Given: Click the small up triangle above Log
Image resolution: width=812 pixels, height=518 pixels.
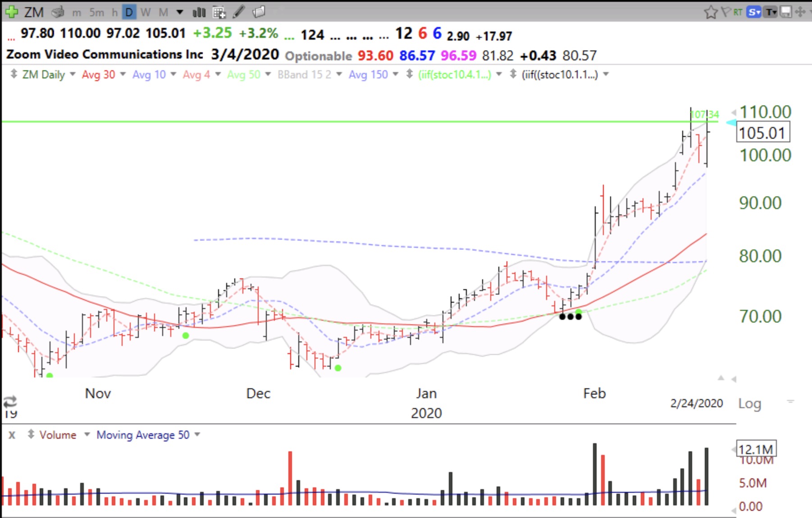Looking at the screenshot, I should (x=721, y=378).
